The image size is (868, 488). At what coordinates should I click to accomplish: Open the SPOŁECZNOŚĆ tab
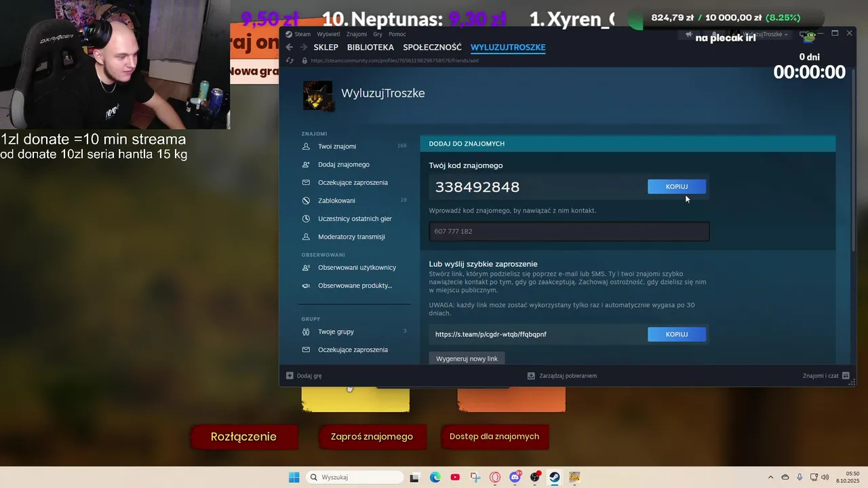432,47
